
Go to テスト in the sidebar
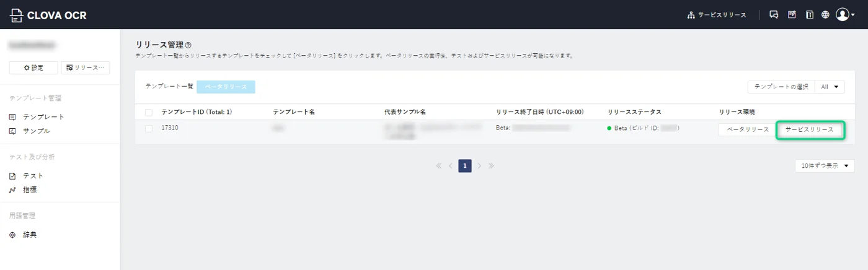33,176
